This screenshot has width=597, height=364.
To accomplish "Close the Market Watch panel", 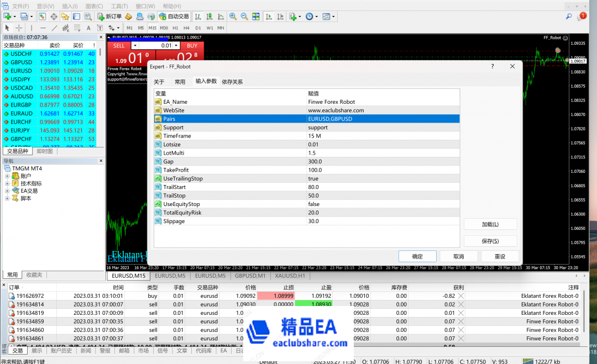I will click(x=101, y=37).
